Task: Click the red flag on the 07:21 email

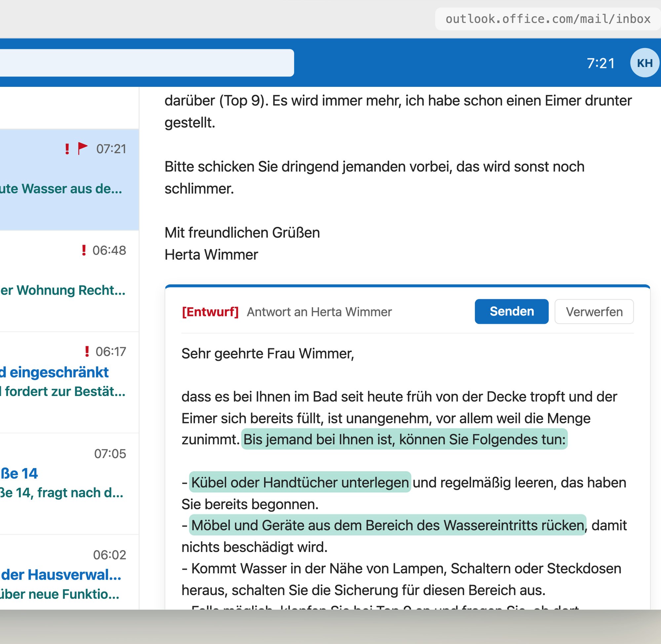Action: [x=82, y=149]
